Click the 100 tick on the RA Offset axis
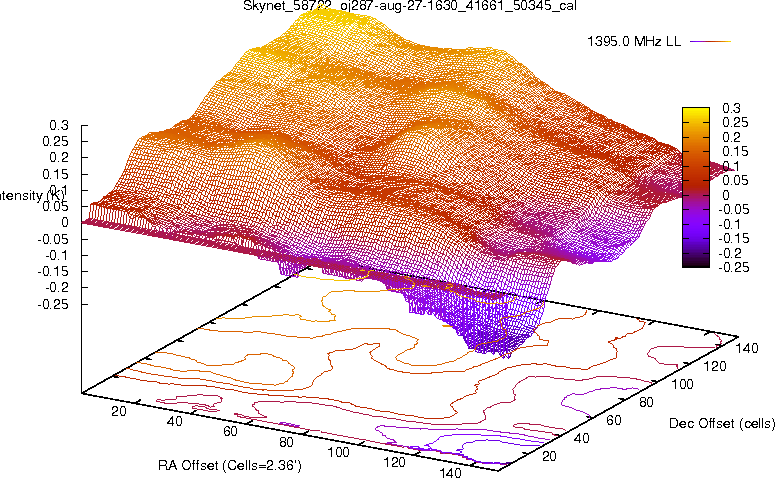This screenshot has width=775, height=478. (339, 452)
